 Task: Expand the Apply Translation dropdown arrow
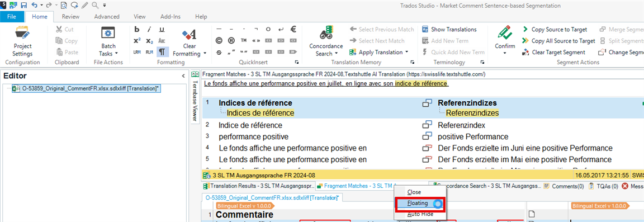coord(406,52)
